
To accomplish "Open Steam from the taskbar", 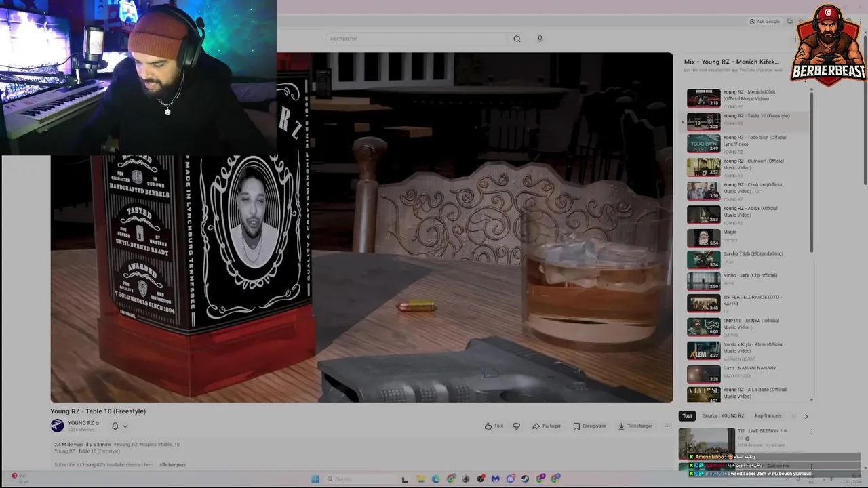I will click(526, 479).
